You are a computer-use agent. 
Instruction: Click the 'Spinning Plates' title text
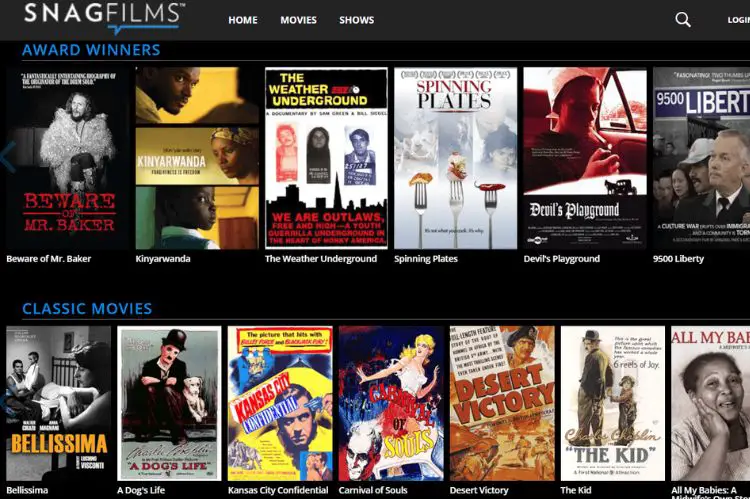pyautogui.click(x=426, y=259)
